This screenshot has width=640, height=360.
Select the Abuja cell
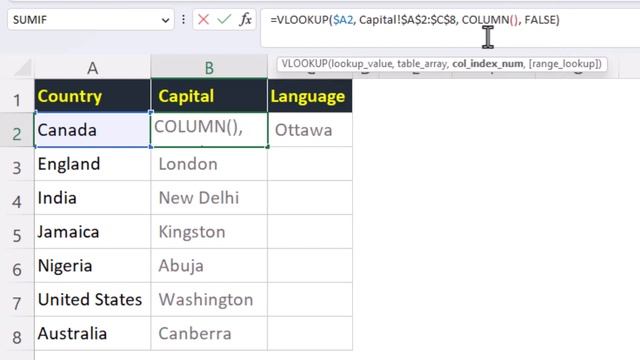[x=209, y=265]
